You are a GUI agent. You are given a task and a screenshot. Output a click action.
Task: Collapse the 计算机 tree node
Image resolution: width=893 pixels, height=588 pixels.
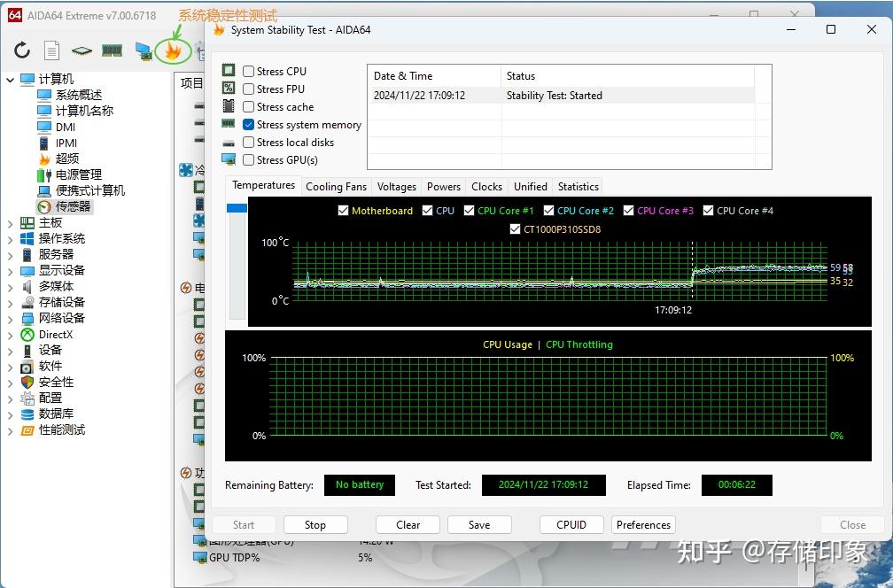pyautogui.click(x=11, y=80)
